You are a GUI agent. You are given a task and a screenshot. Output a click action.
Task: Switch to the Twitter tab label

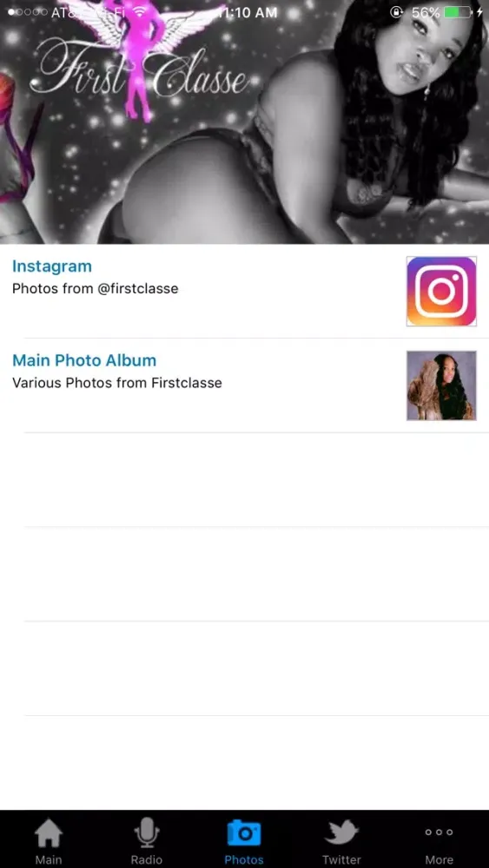[x=341, y=859]
